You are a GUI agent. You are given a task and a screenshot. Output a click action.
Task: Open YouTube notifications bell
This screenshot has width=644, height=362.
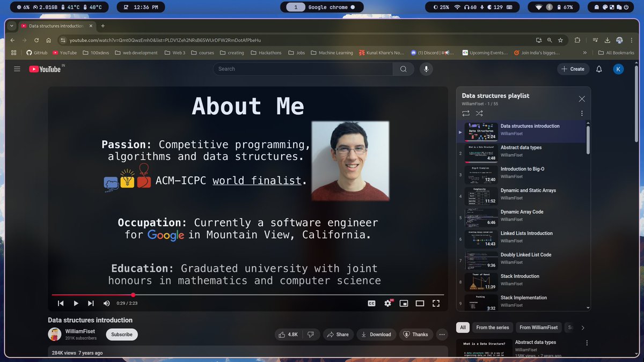[599, 69]
